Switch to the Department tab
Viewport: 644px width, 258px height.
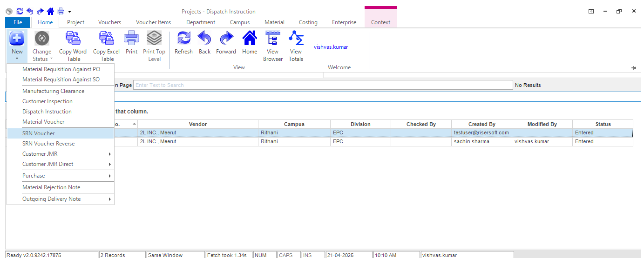(x=201, y=22)
